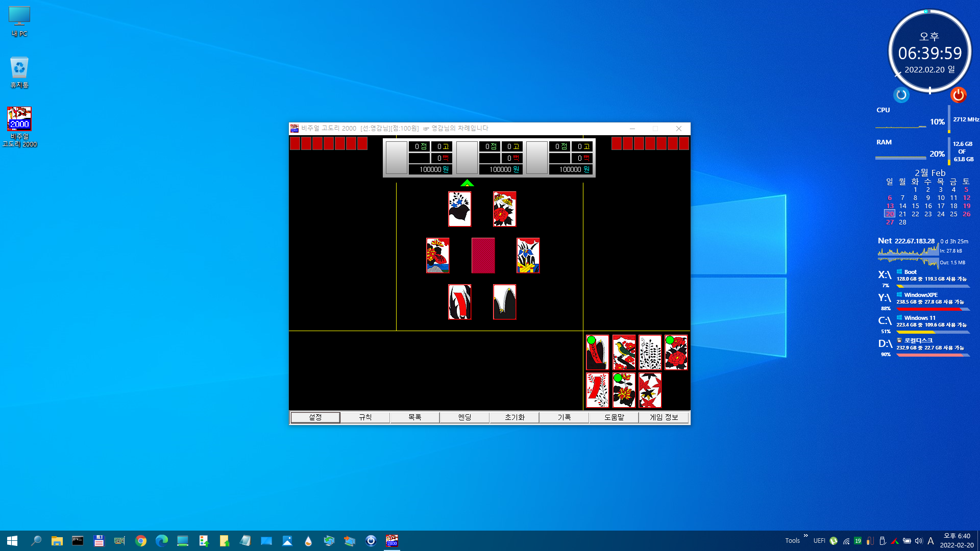Play the bush clover red ribbon hand card
Viewport: 980px width, 551px height.
(x=597, y=390)
